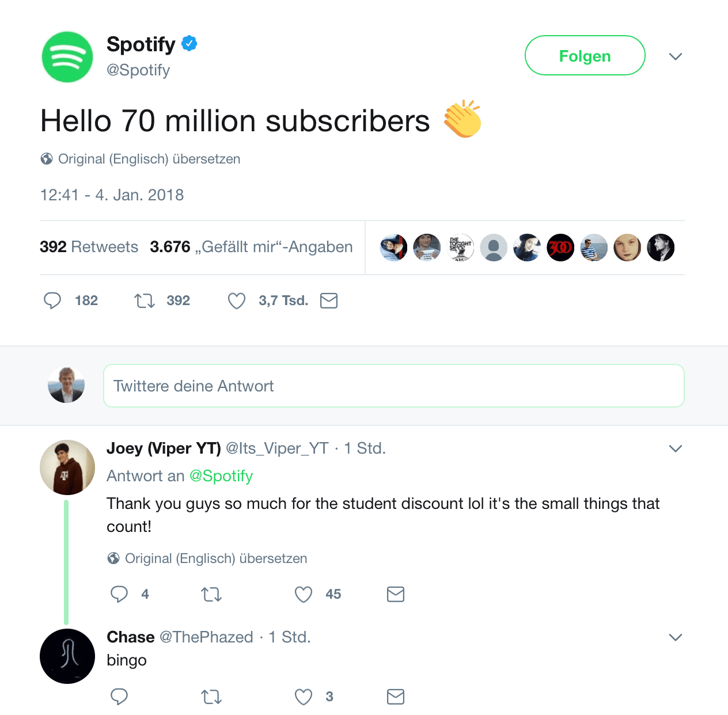The image size is (728, 715).
Task: View the 392 Retweets list
Action: point(89,247)
